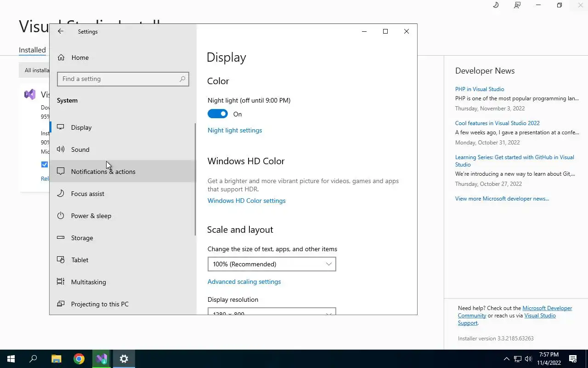588x368 pixels.
Task: Click the Storage drive icon
Action: [x=61, y=237]
